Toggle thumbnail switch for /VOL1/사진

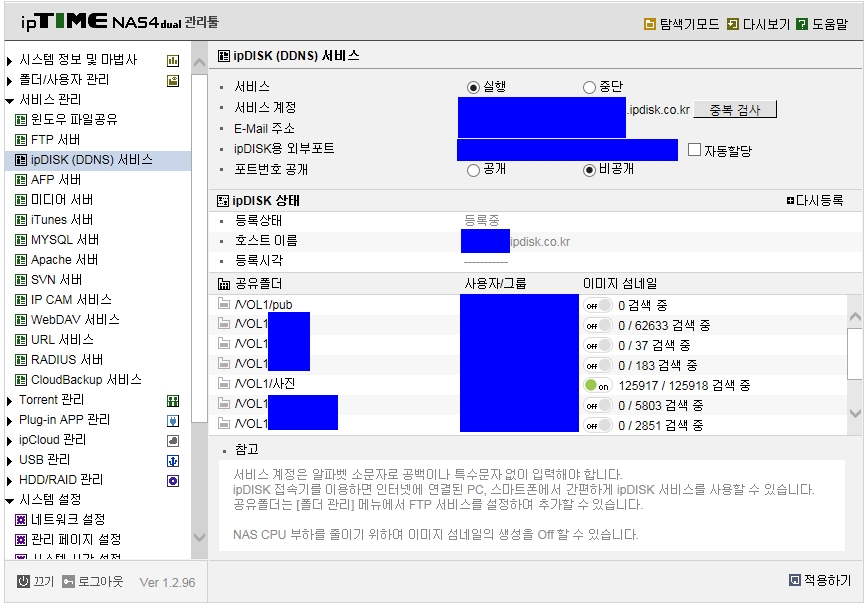(598, 385)
